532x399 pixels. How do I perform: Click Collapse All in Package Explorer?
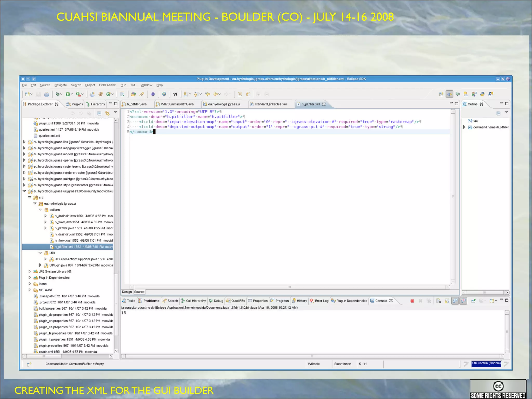click(99, 113)
